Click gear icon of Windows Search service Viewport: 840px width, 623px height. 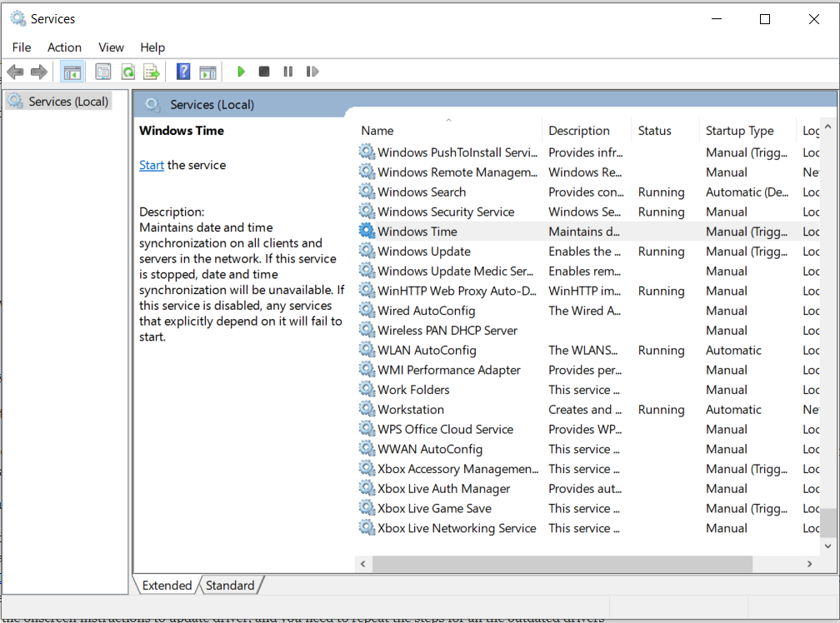click(367, 192)
